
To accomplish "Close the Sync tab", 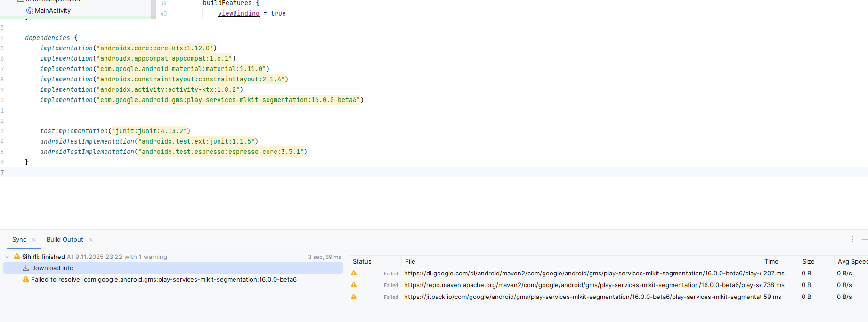I will [x=34, y=240].
